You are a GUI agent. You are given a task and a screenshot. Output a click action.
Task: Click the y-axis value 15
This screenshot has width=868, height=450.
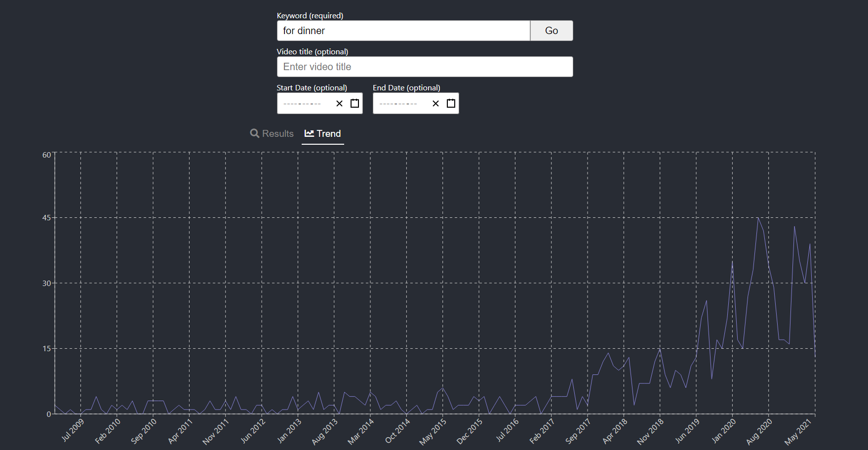tap(46, 349)
